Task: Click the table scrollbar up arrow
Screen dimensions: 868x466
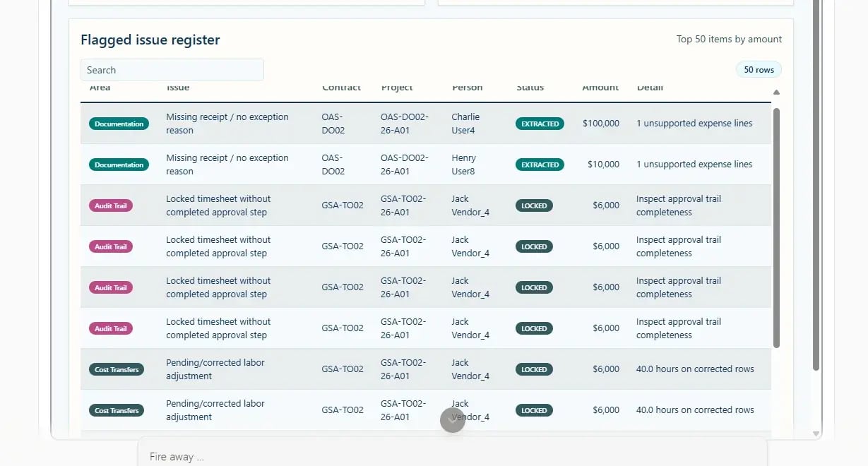Action: [x=776, y=92]
